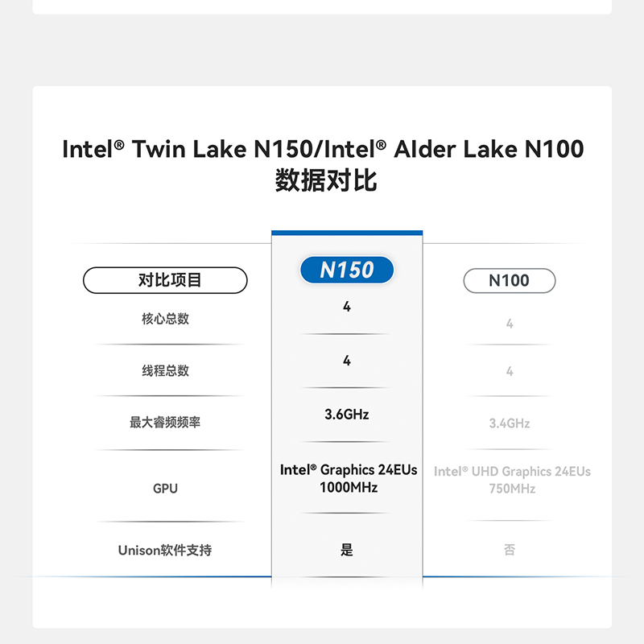Image resolution: width=644 pixels, height=644 pixels.
Task: Click the GPU row label
Action: pyautogui.click(x=165, y=489)
